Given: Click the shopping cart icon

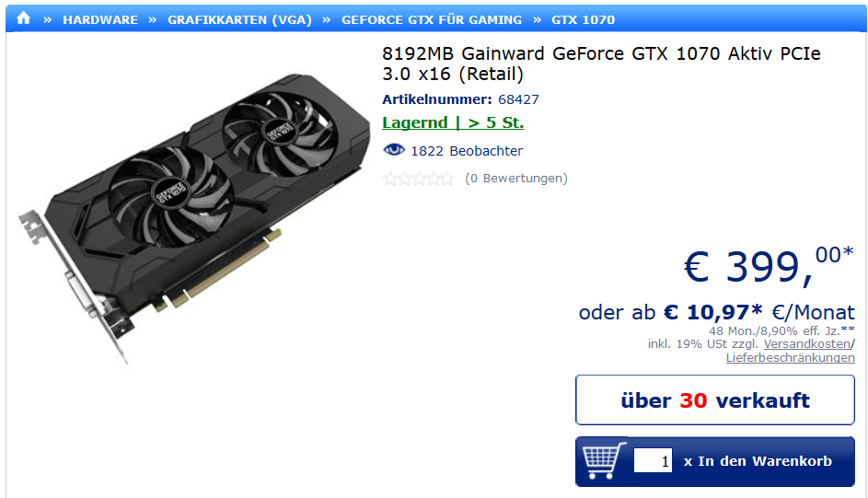Looking at the screenshot, I should (604, 460).
